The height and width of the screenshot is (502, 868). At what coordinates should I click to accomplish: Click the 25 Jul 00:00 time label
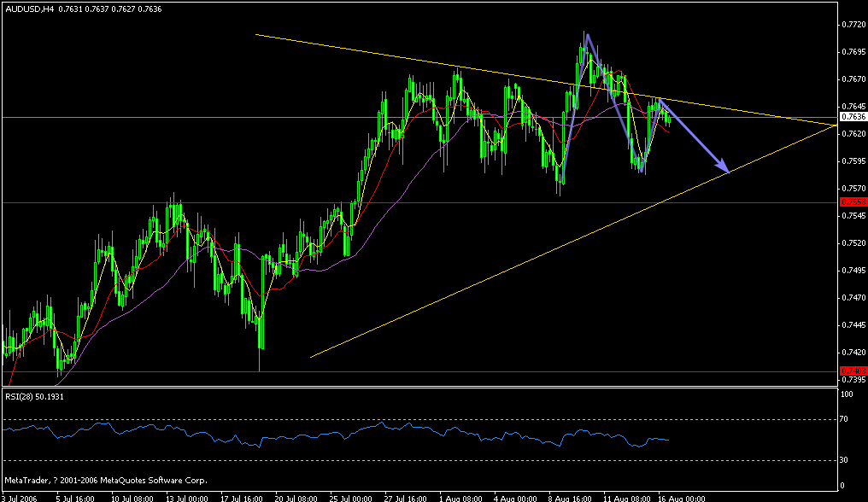point(351,498)
